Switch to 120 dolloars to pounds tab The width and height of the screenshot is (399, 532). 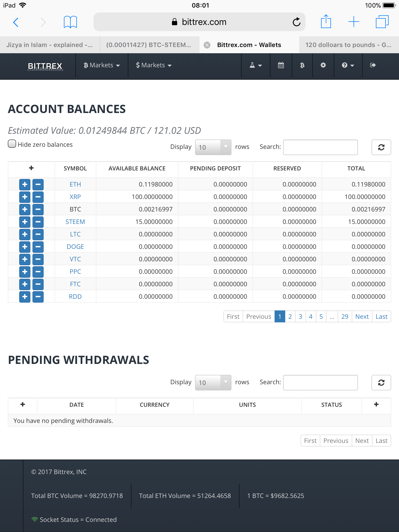point(349,45)
